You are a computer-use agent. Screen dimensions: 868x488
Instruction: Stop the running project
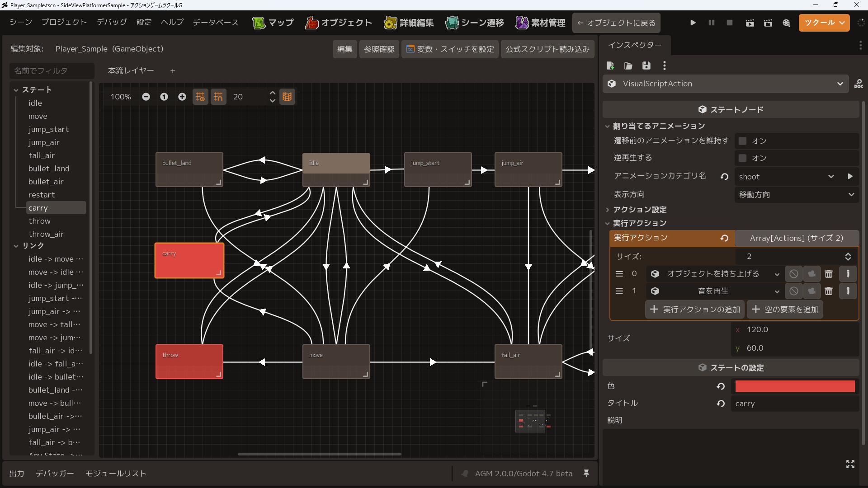(730, 23)
